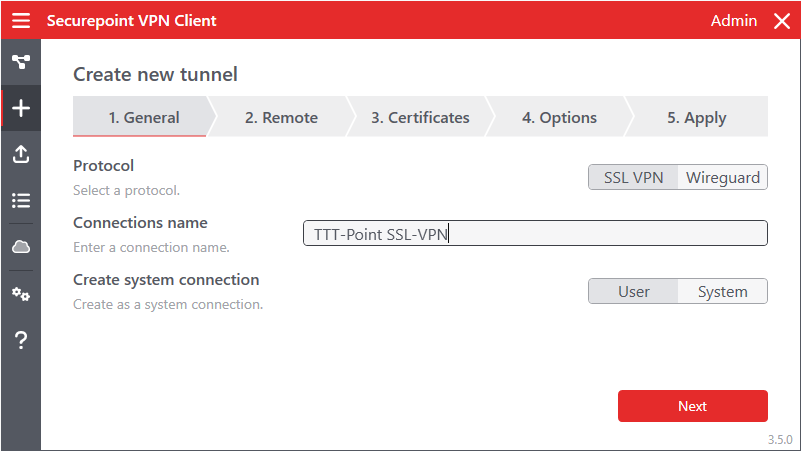
Task: Click the red Next button
Action: coord(692,406)
